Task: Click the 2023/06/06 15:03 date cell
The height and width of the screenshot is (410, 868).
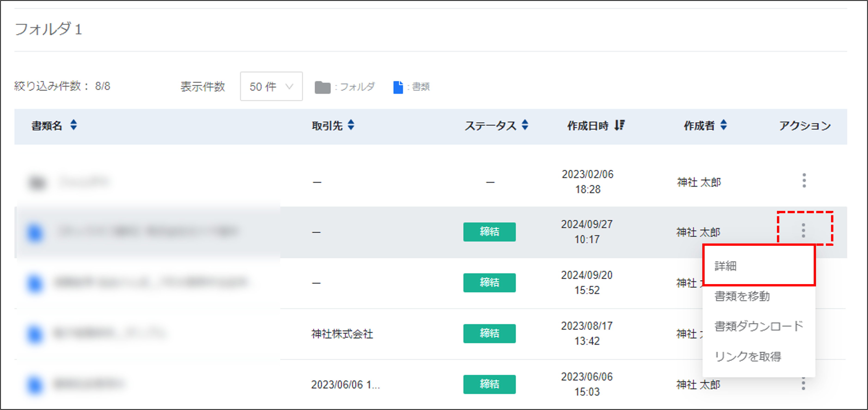Action: pyautogui.click(x=587, y=384)
